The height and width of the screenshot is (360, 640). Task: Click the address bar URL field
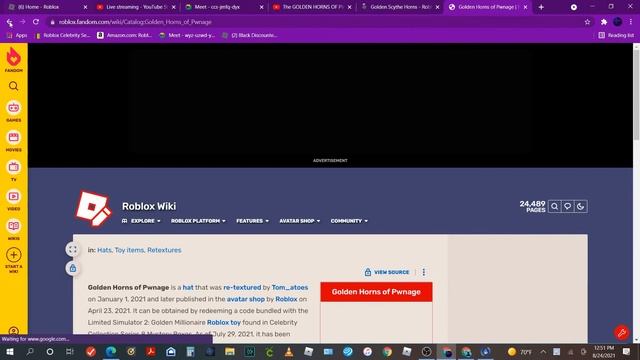click(314, 22)
